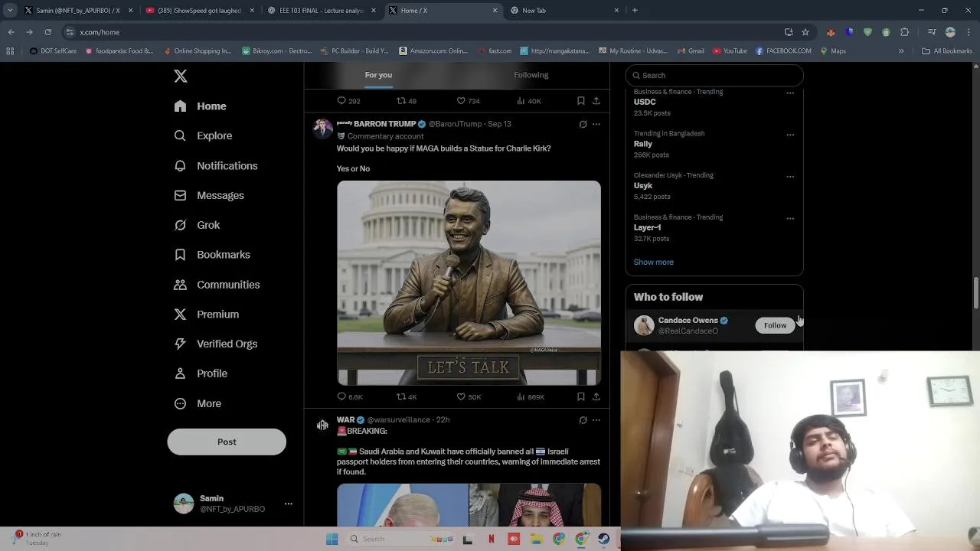This screenshot has height=551, width=980.
Task: Repost the top post with 49 reposts
Action: point(407,100)
